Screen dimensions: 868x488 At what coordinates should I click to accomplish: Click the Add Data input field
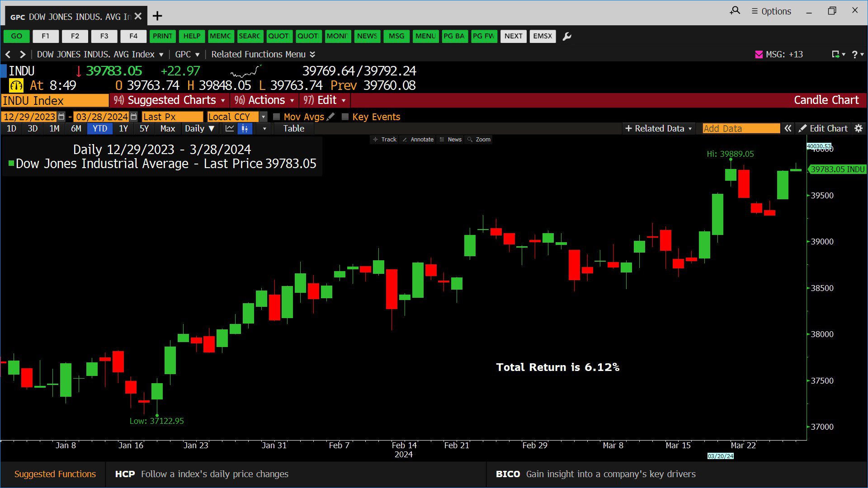click(x=741, y=128)
